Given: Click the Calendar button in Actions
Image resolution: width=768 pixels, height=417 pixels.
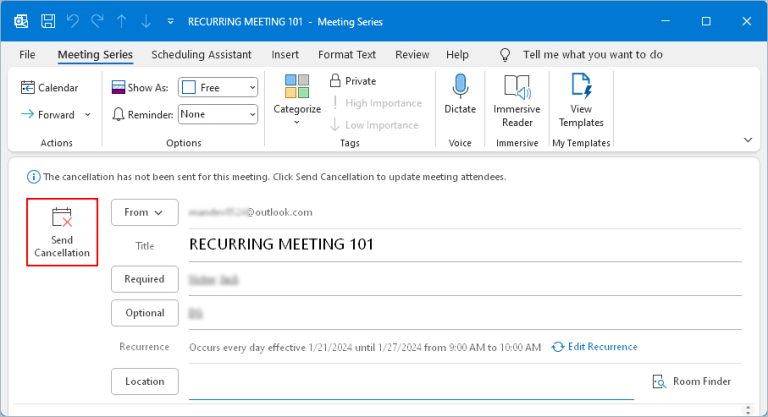Looking at the screenshot, I should (x=49, y=88).
